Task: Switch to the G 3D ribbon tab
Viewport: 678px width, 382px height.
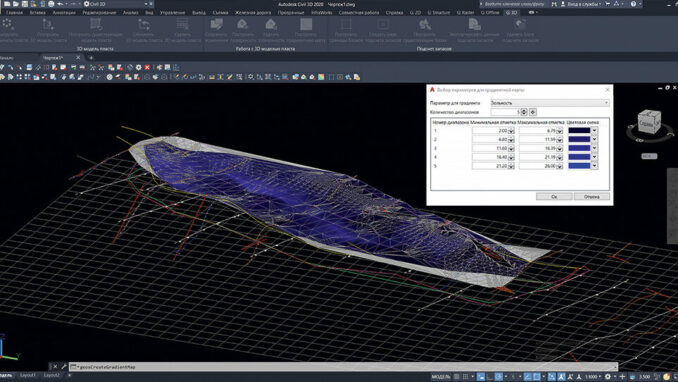Action: pyautogui.click(x=512, y=13)
